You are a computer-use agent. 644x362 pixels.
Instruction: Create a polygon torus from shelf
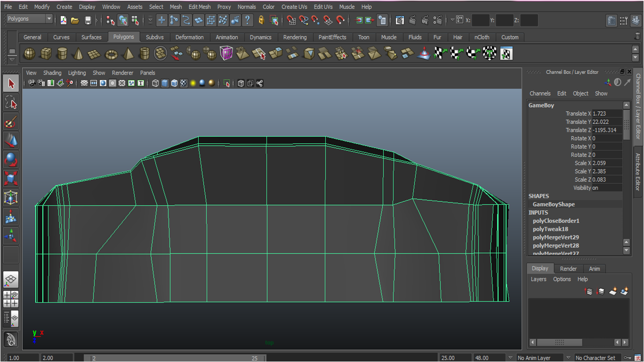point(112,54)
